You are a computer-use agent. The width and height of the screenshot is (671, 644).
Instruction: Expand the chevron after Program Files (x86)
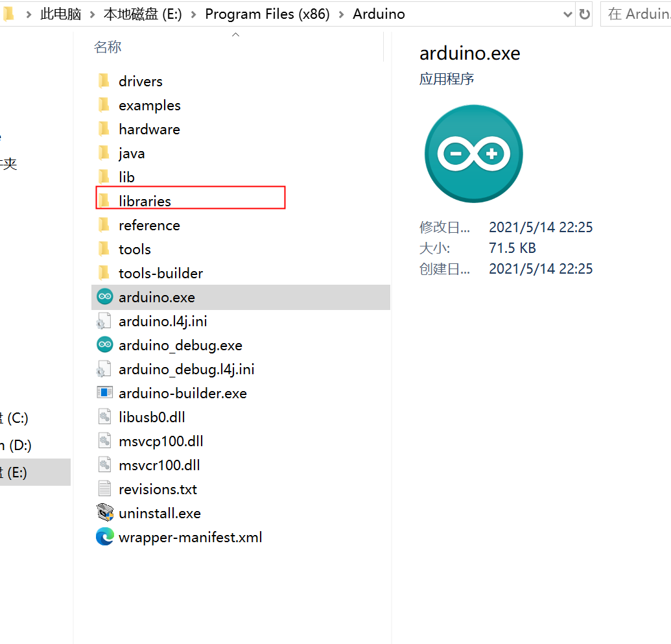coord(342,14)
